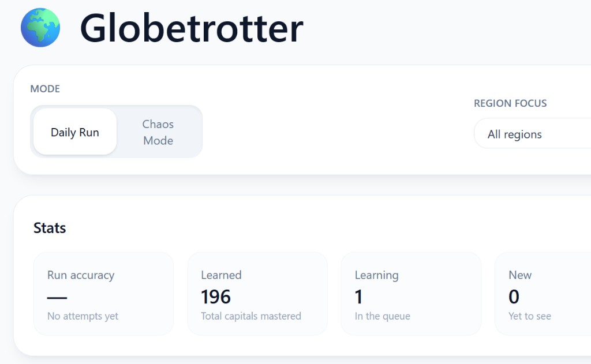Click the Learning queue count of 1
This screenshot has height=364, width=591.
[358, 297]
